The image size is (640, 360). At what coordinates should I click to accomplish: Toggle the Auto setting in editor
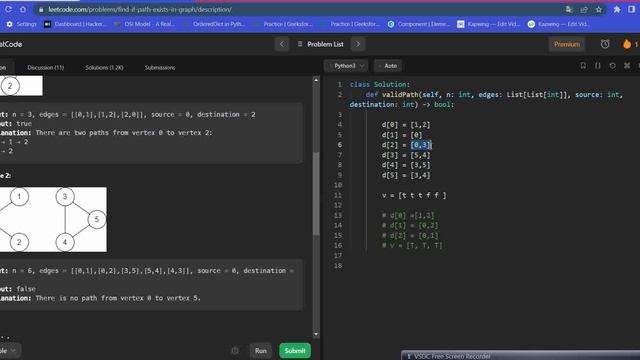(x=388, y=66)
